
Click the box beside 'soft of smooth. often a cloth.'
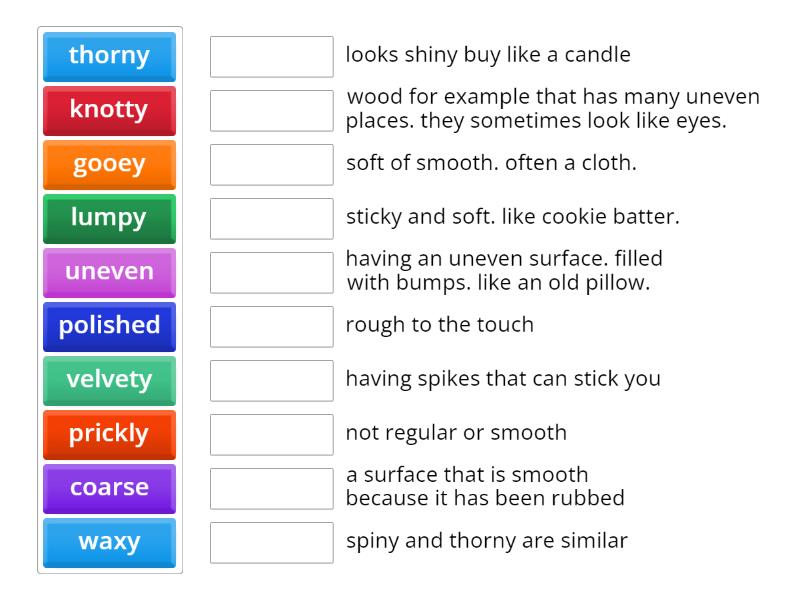point(272,165)
